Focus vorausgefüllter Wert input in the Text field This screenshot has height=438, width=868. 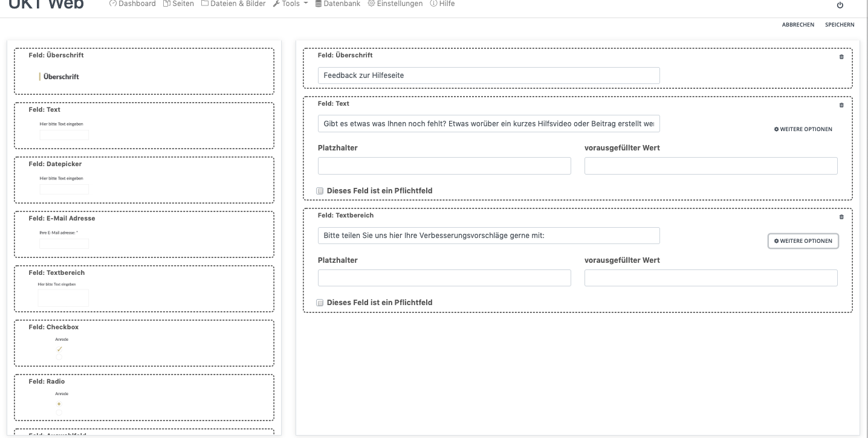click(x=711, y=166)
